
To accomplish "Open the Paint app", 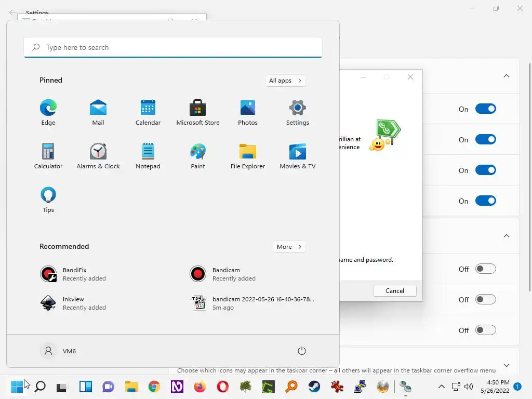I will tap(198, 156).
